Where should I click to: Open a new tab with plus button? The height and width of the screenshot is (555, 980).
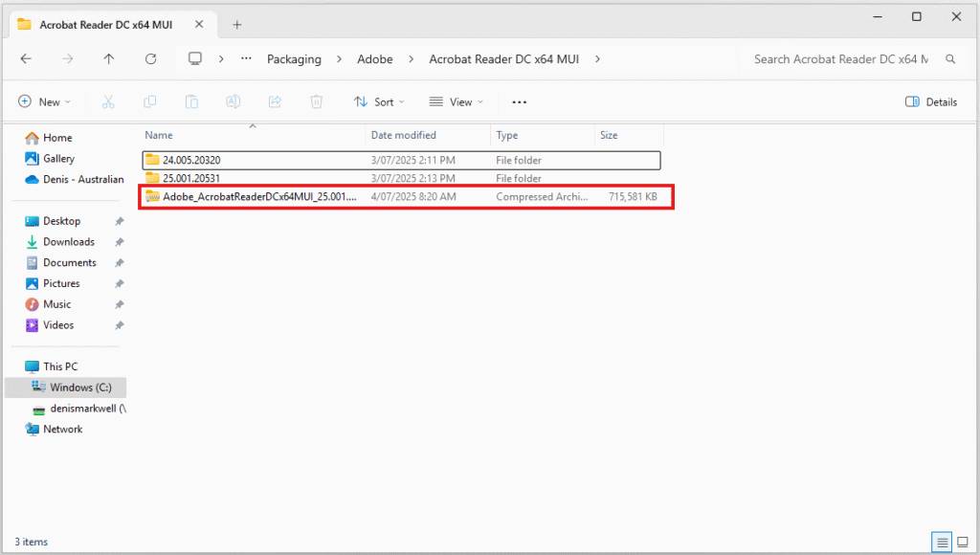(x=237, y=24)
